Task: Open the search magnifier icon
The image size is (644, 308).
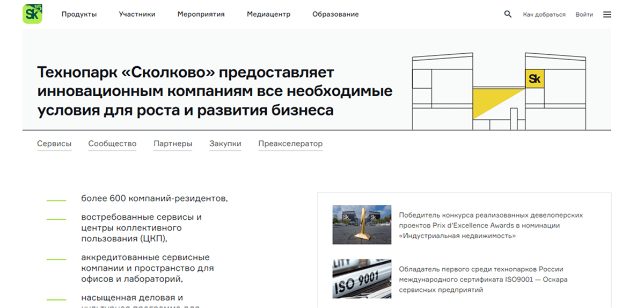Action: (x=508, y=14)
